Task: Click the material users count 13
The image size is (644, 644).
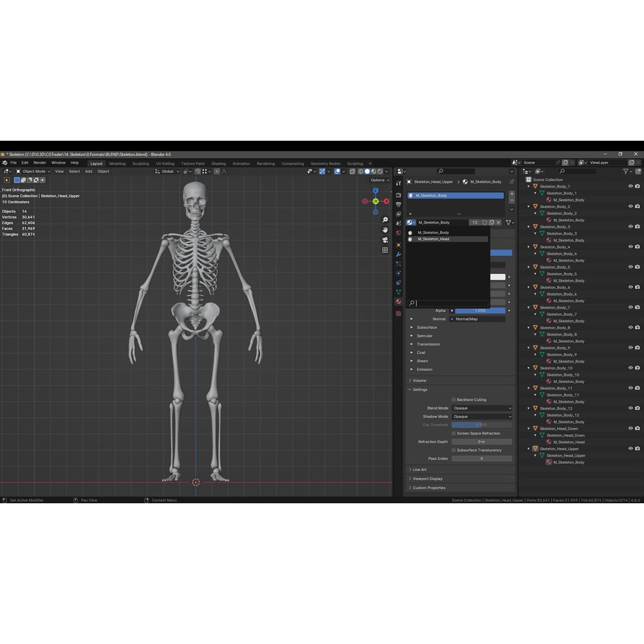Action: 475,222
